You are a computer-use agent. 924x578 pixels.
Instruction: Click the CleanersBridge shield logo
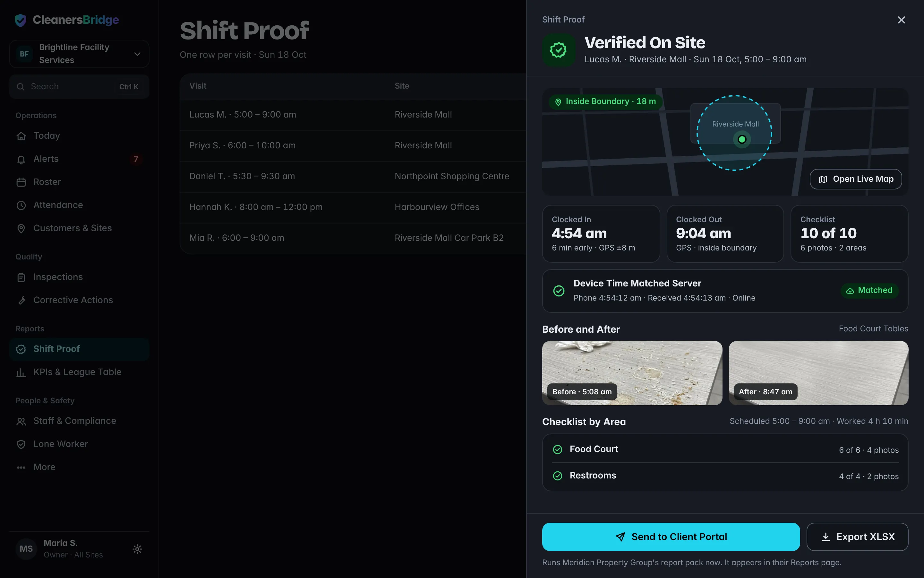point(21,20)
